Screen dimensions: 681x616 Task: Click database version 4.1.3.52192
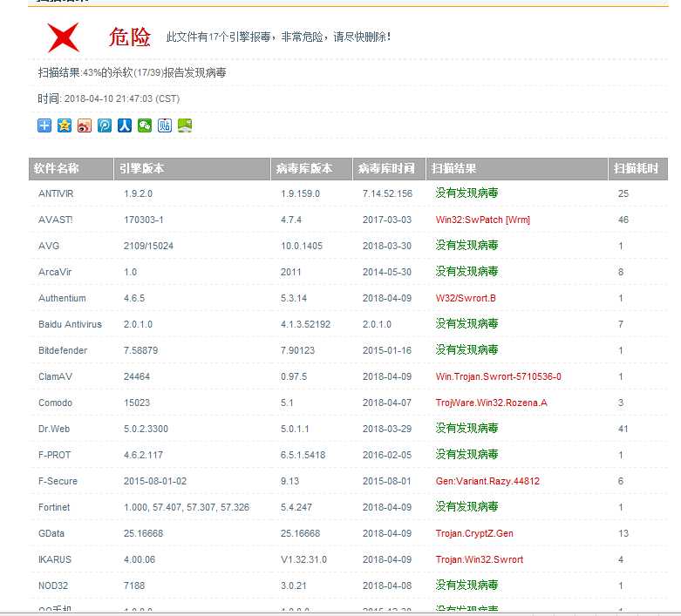[x=305, y=324]
